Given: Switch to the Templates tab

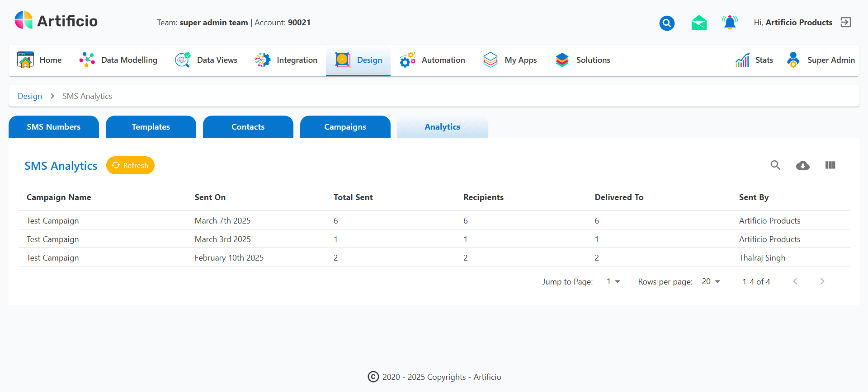Looking at the screenshot, I should (151, 127).
